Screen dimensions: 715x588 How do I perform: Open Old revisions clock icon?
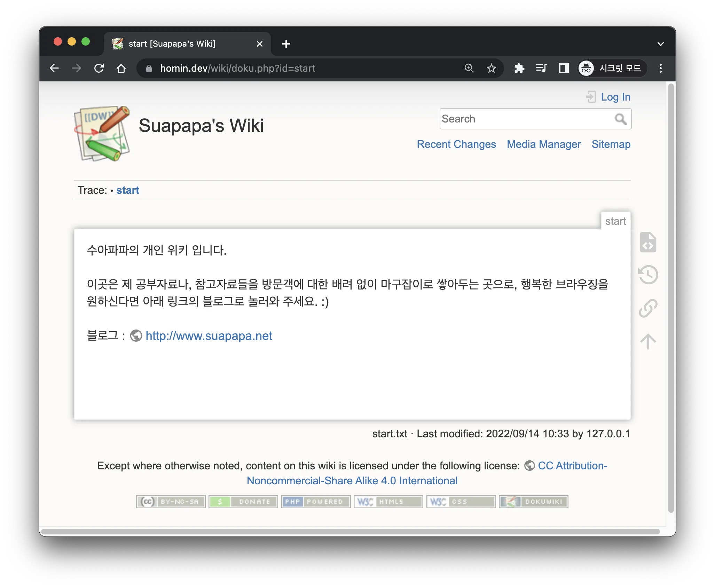(x=648, y=275)
